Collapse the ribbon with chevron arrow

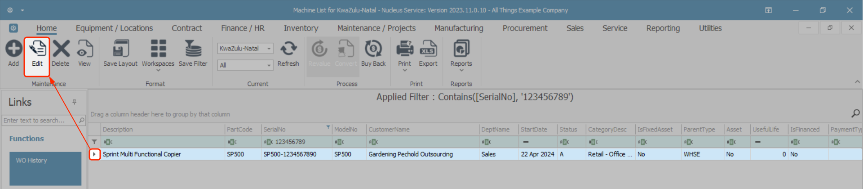857,82
